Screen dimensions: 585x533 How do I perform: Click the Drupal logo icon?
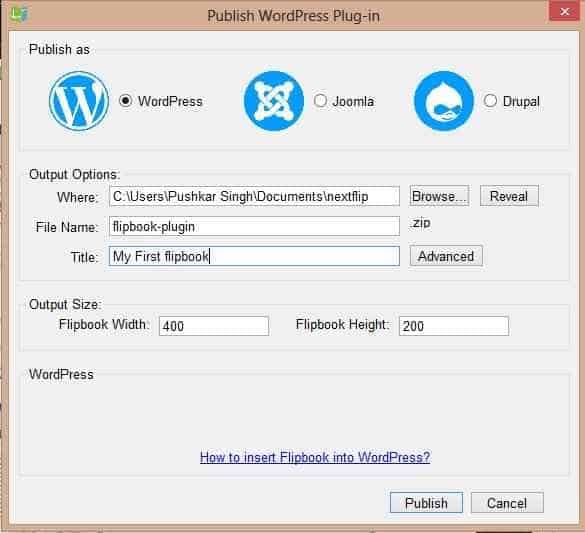[x=444, y=101]
